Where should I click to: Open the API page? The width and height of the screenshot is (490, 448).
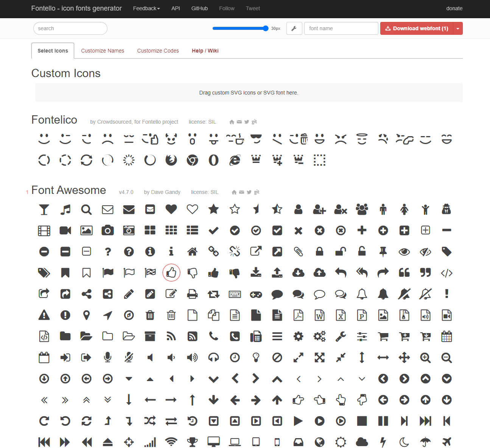[x=176, y=8]
